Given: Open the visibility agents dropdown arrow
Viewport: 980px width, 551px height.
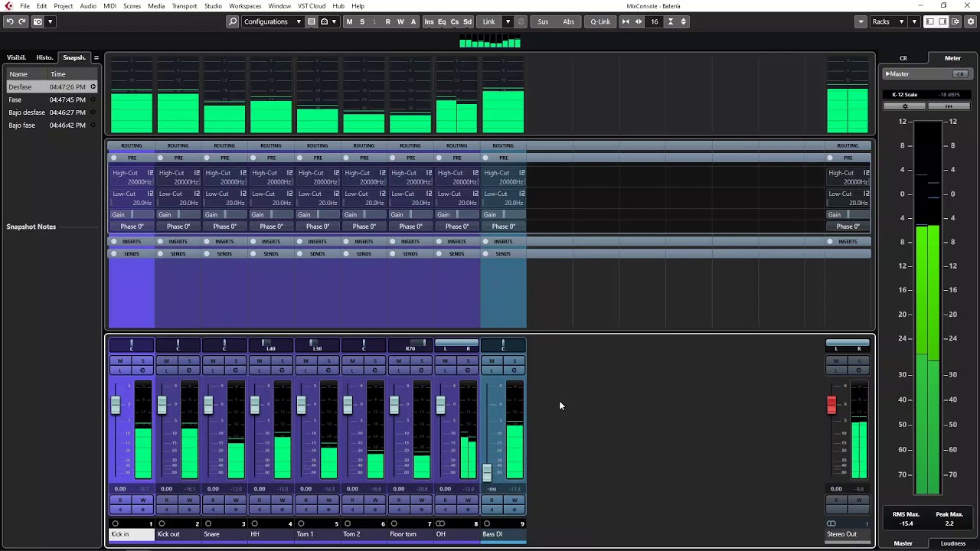Looking at the screenshot, I should pos(335,21).
